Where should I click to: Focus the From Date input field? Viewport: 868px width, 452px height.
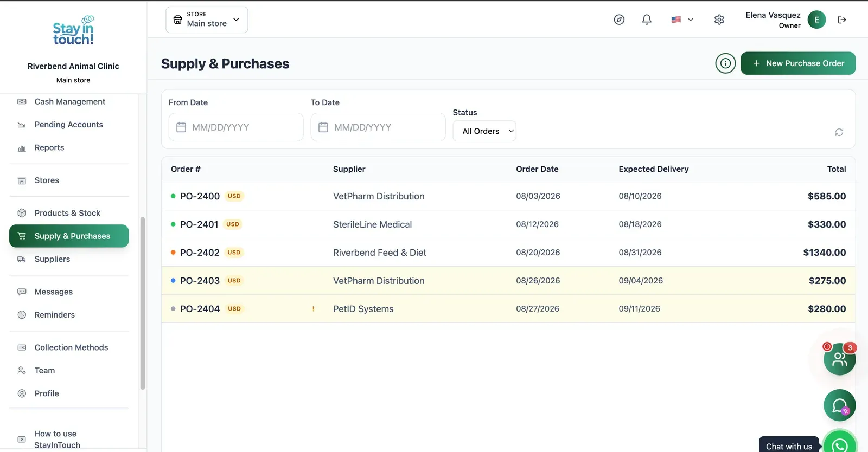point(236,127)
